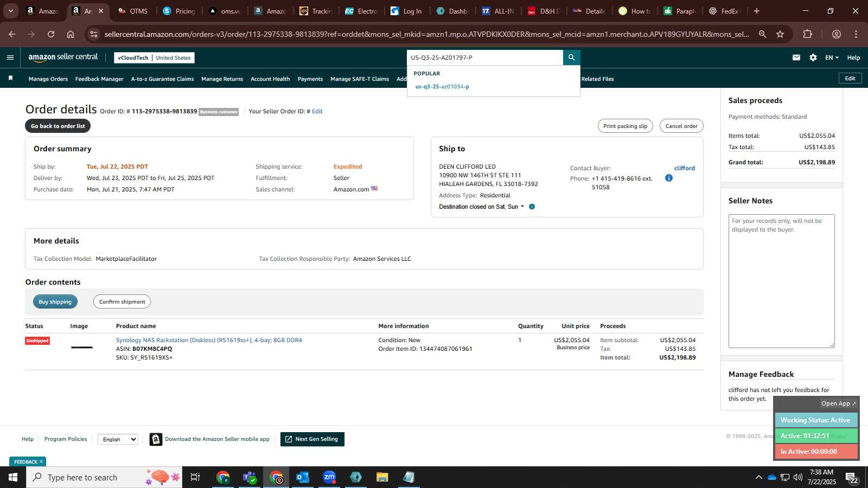Click the site information icon in address bar
The image size is (868, 488).
(94, 34)
